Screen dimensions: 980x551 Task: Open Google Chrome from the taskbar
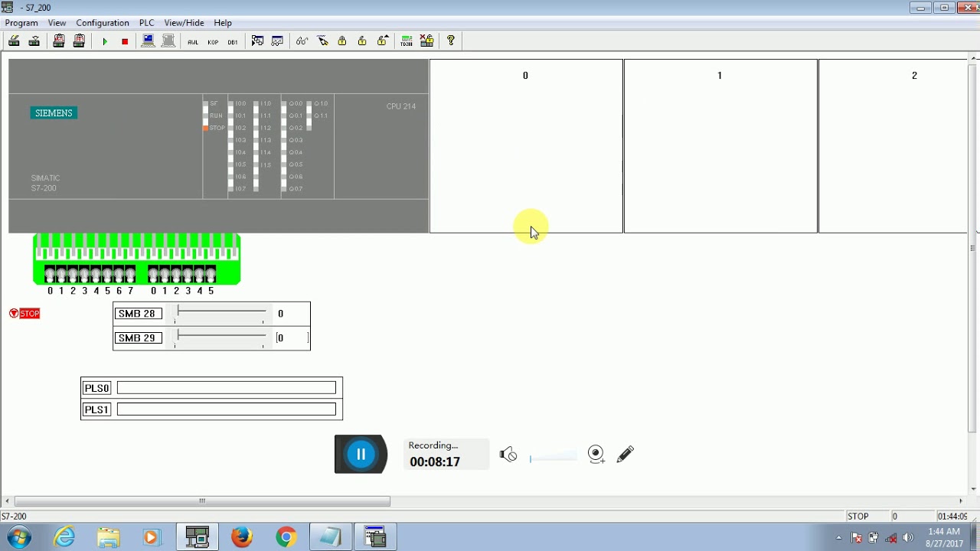point(286,537)
